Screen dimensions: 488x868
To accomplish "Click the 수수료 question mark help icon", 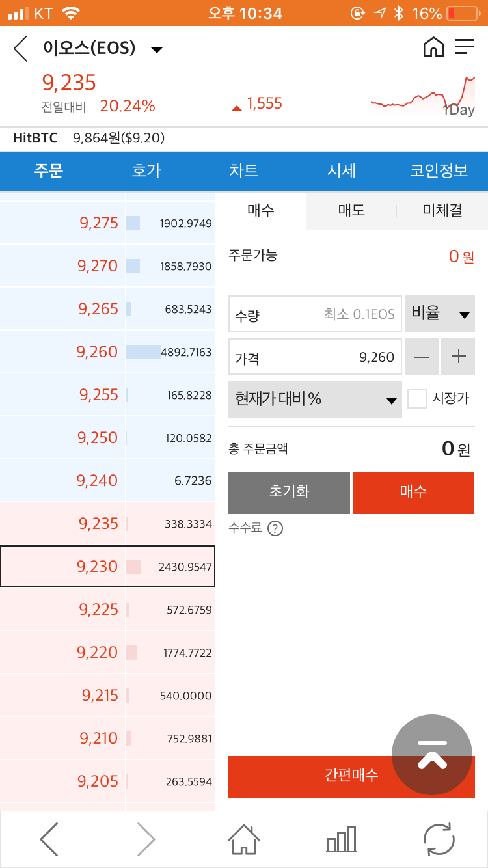I will (x=275, y=528).
